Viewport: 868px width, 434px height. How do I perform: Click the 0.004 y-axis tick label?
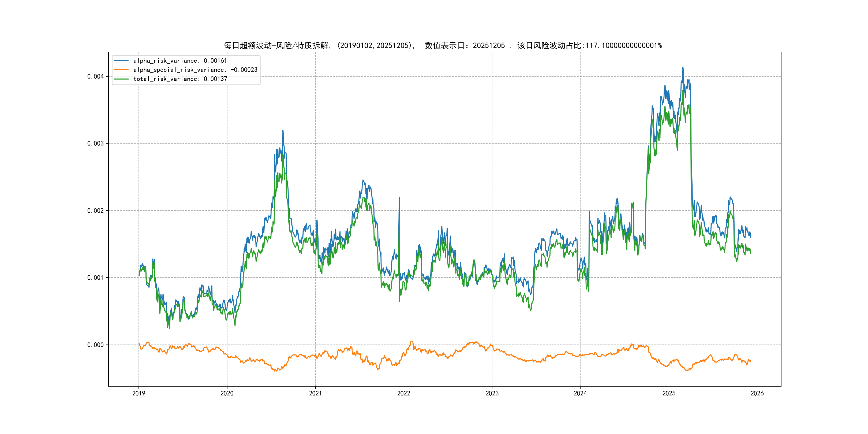[95, 77]
